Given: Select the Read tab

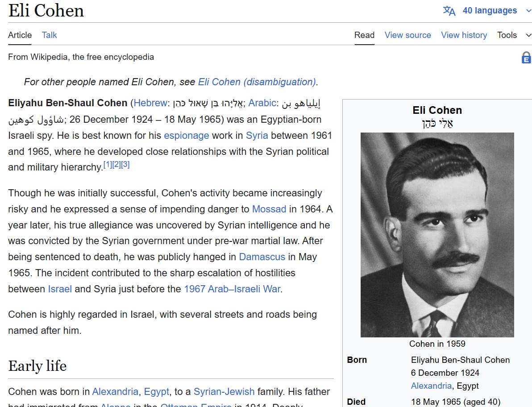Looking at the screenshot, I should click(364, 35).
